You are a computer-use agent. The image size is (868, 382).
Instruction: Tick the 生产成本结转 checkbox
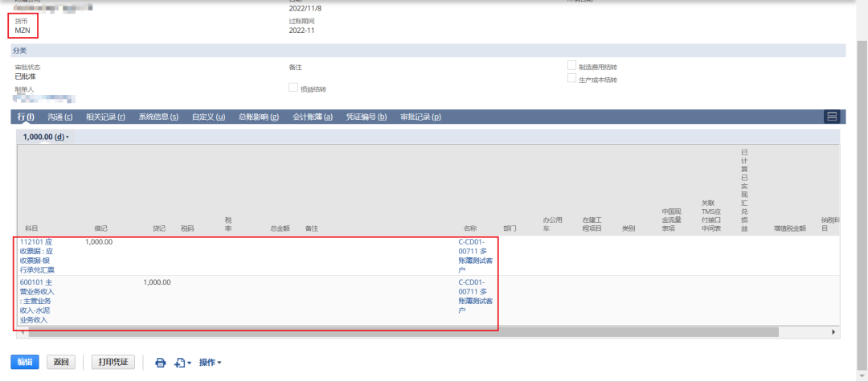pyautogui.click(x=572, y=78)
